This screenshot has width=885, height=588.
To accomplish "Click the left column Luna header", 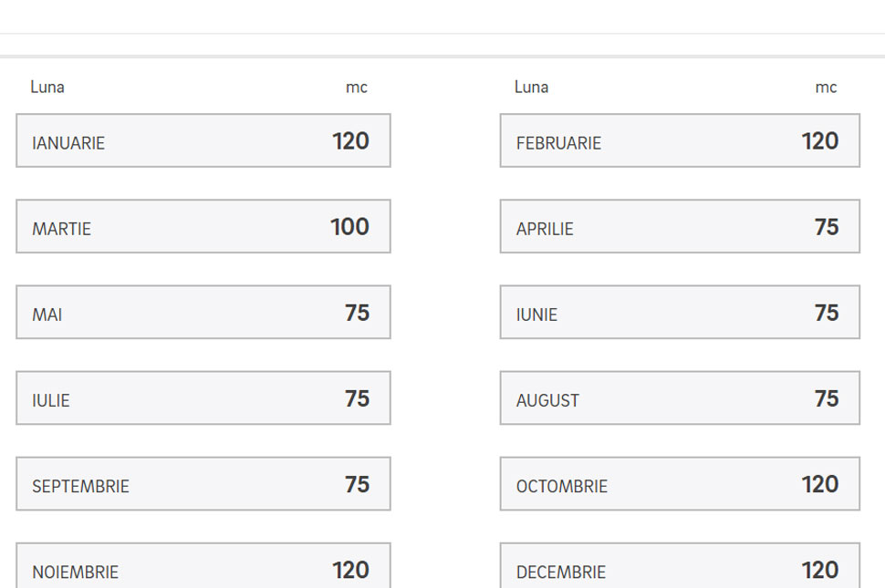I will click(x=47, y=88).
